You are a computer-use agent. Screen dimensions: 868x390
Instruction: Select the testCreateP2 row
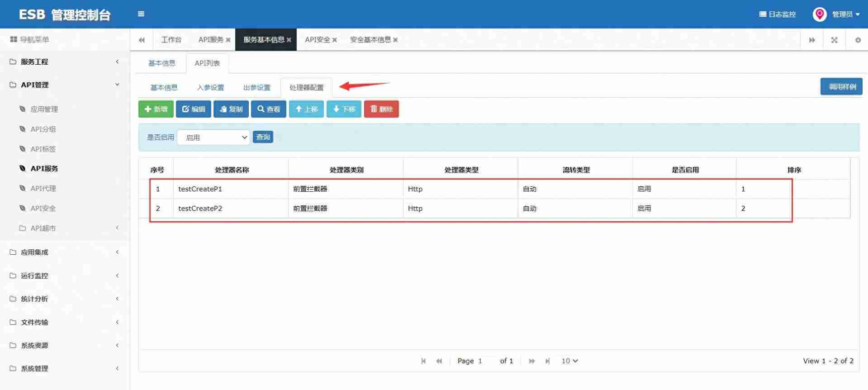pyautogui.click(x=494, y=209)
